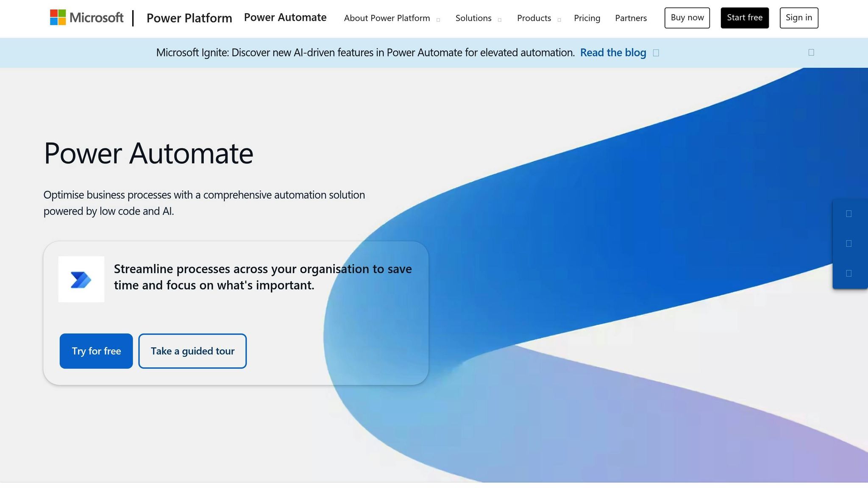Click the Buy now button
The width and height of the screenshot is (868, 488).
[687, 17]
